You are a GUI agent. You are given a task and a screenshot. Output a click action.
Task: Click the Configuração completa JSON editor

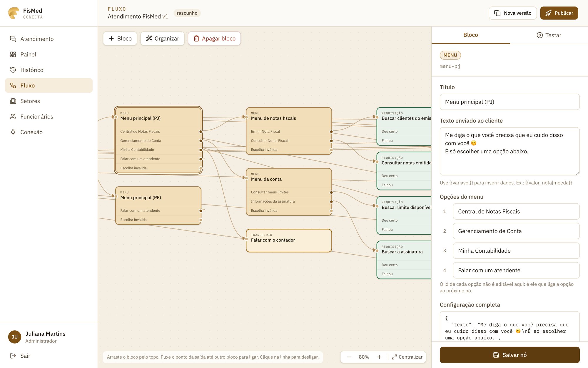point(510,327)
